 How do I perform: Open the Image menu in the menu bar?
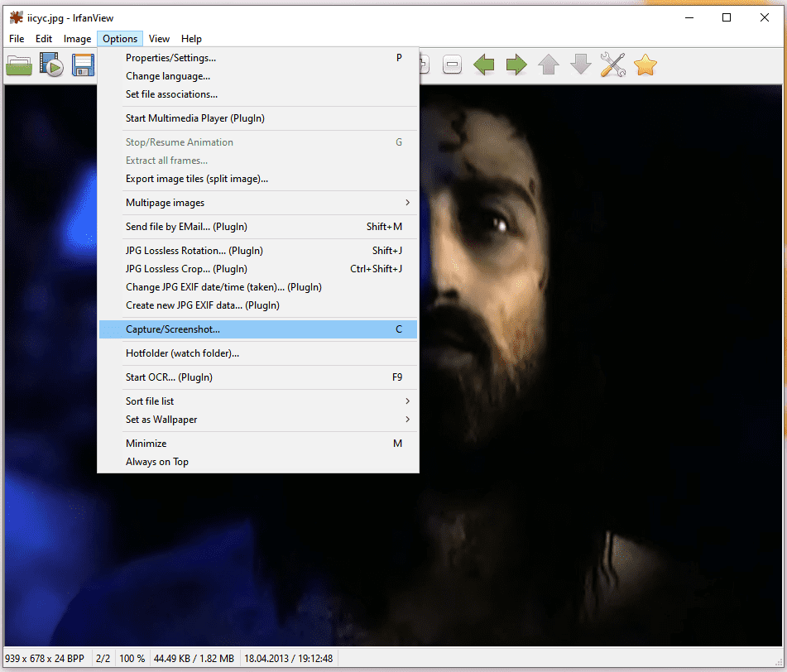point(78,39)
